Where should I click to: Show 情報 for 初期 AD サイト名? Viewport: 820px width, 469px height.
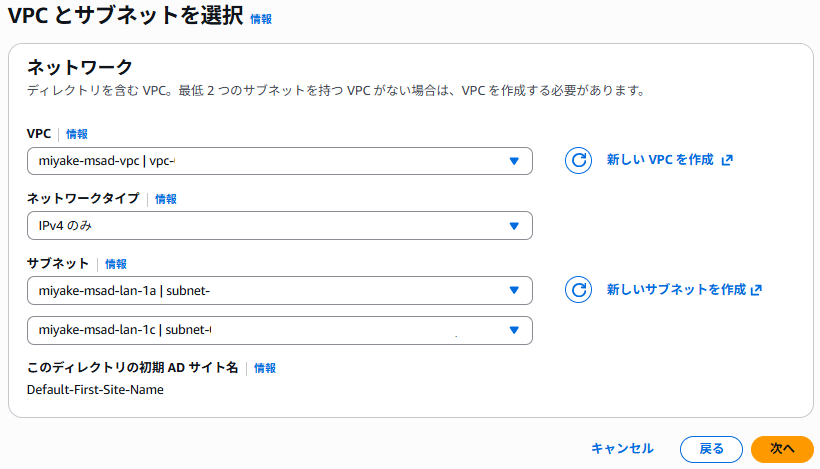(265, 368)
